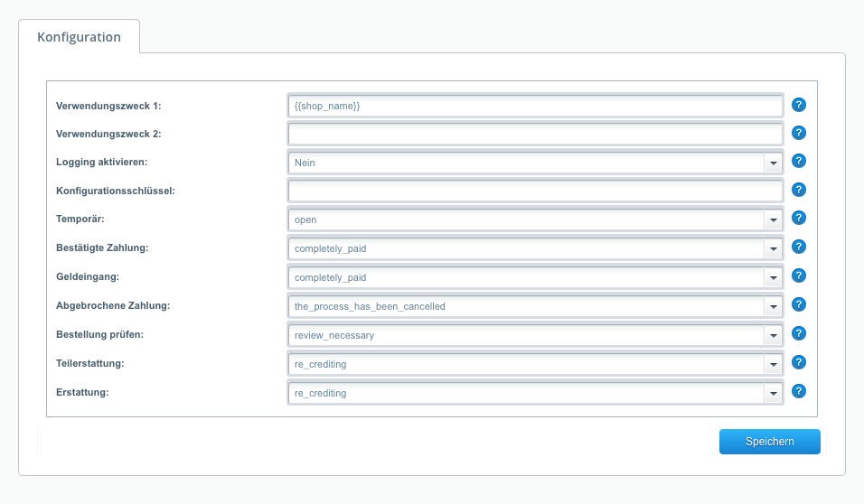This screenshot has width=864, height=504.
Task: Click help icon for Verwendungszweck 1
Action: click(x=798, y=105)
